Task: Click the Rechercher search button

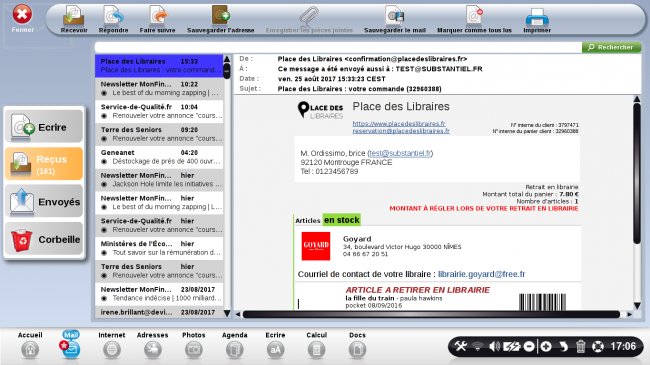Action: [x=611, y=47]
